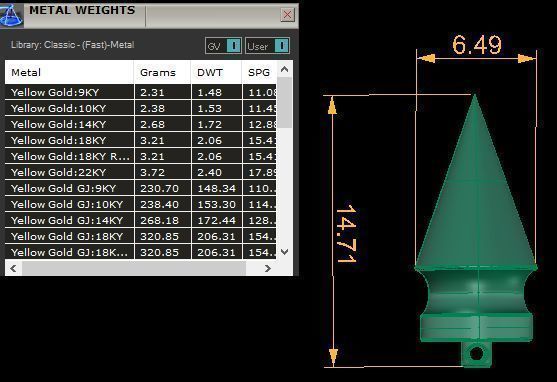Select the Yellow Gold:14KY row
557x382 pixels.
coord(141,124)
